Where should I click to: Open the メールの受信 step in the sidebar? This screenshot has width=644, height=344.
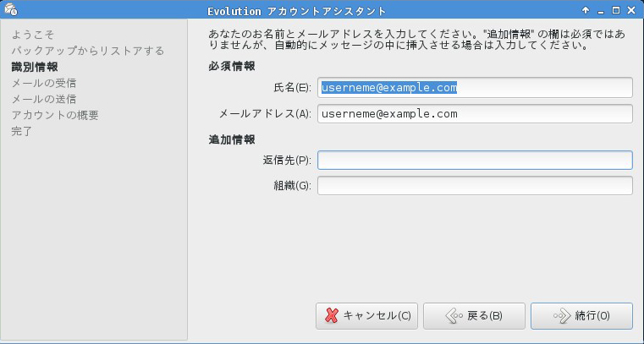coord(43,83)
